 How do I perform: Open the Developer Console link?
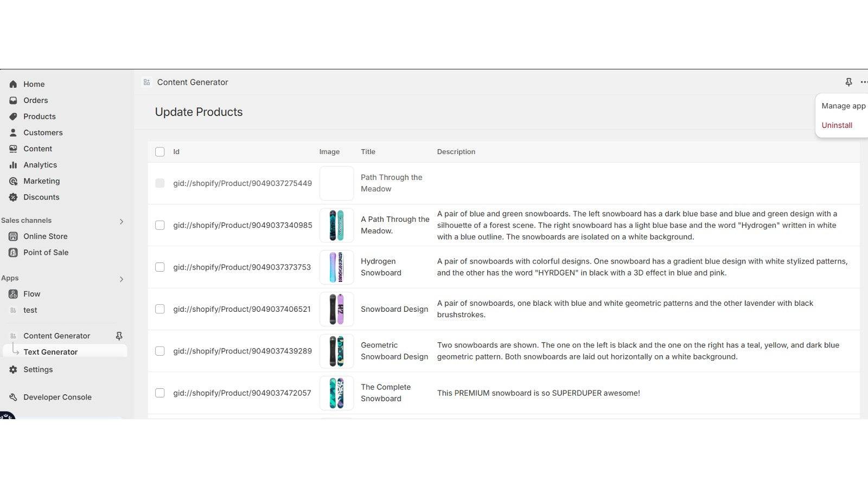(x=57, y=397)
